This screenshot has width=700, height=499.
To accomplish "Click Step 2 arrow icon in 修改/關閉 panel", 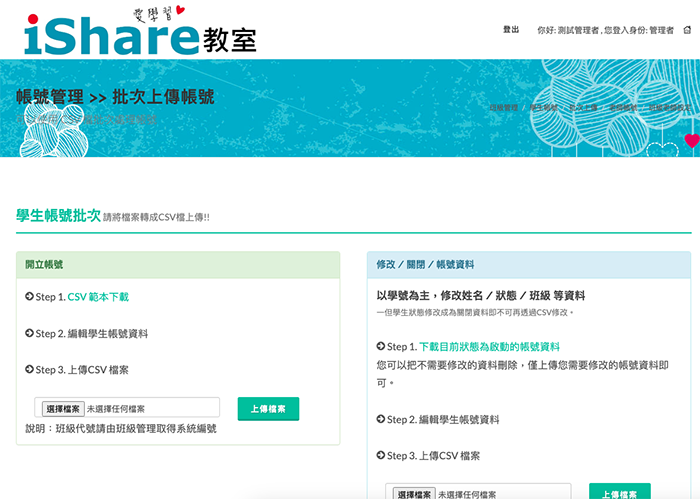I will click(381, 419).
